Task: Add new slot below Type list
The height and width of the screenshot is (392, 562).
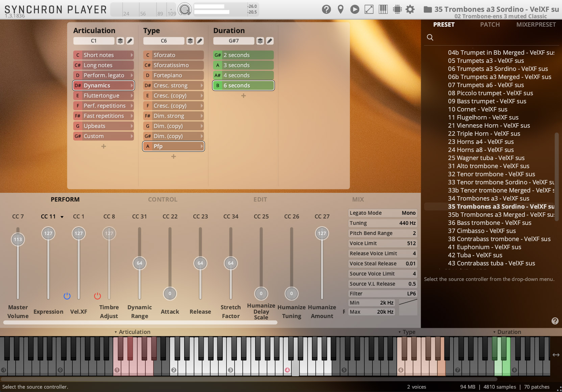Action: tap(174, 156)
